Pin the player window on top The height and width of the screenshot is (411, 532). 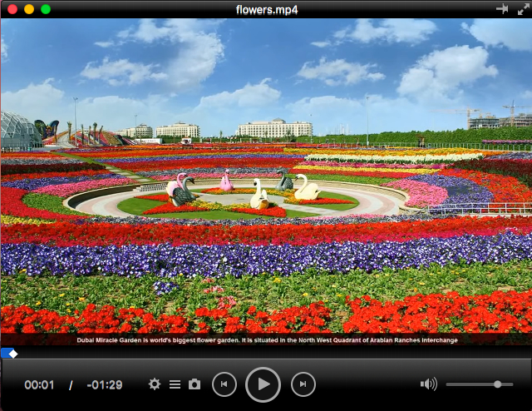(x=502, y=8)
